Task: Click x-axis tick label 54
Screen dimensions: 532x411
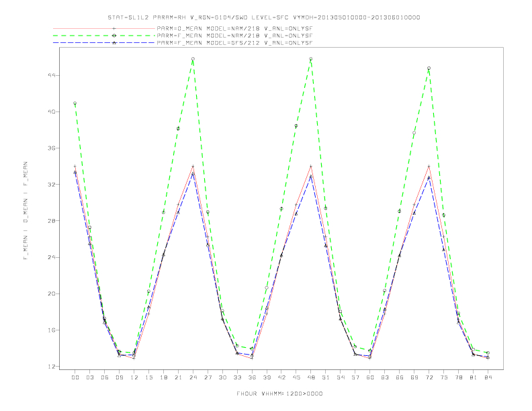Action: (341, 377)
